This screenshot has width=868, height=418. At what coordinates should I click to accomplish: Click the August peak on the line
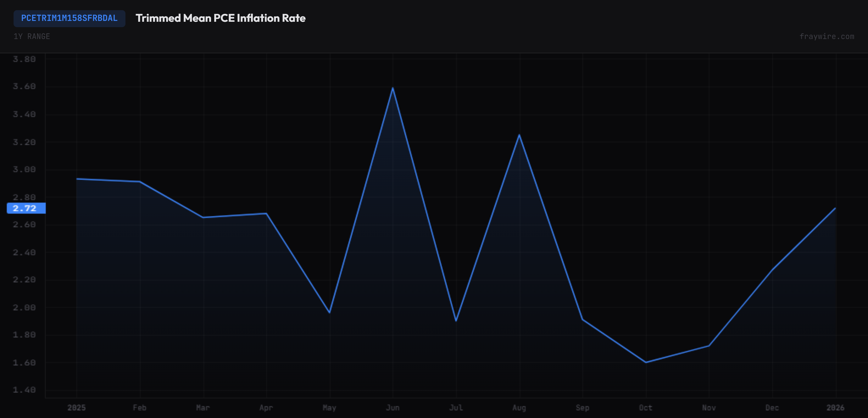point(519,135)
